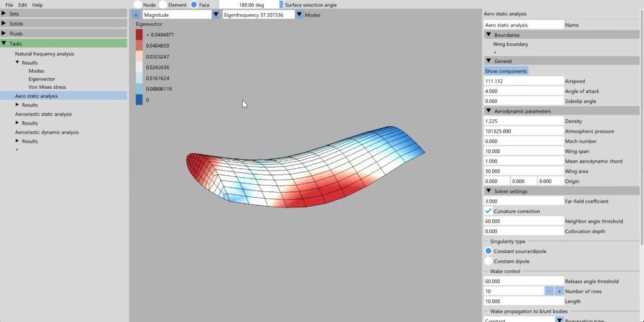The width and height of the screenshot is (644, 322).
Task: Click the Mean aerodynamic chord field
Action: 524,161
